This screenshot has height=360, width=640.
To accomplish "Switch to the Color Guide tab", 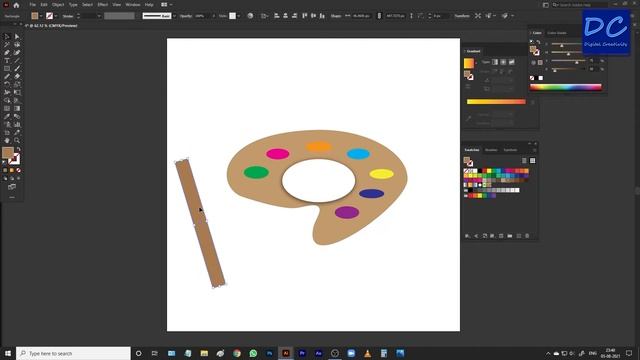I will (x=557, y=33).
